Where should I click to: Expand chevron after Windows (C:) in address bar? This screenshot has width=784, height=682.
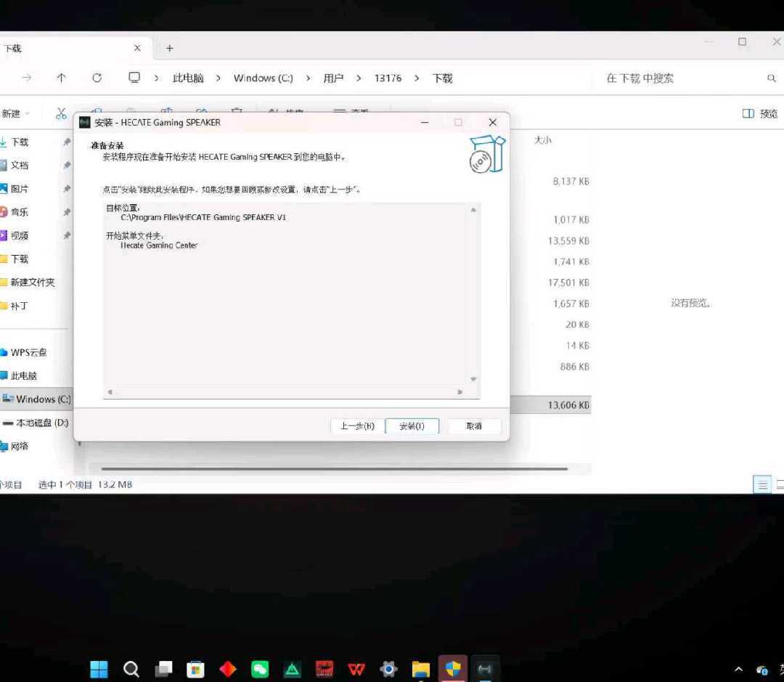pos(309,78)
